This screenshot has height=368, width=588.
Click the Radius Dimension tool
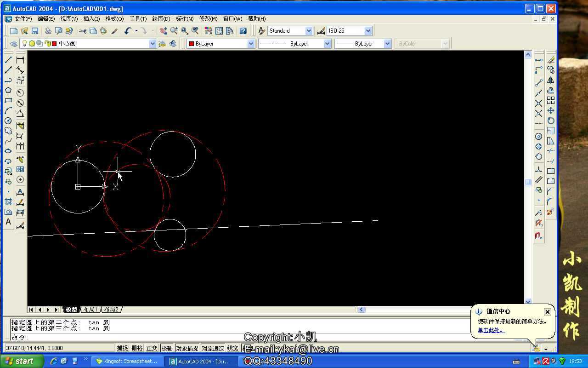click(20, 92)
